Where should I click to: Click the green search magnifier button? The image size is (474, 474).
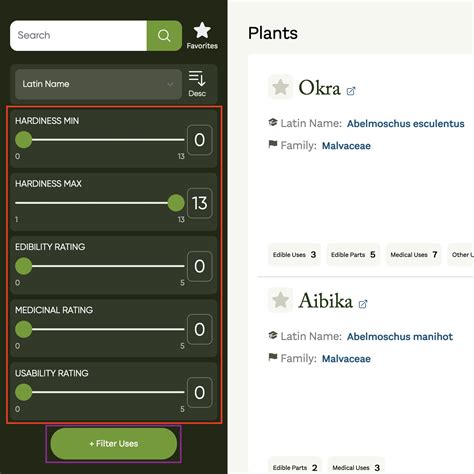point(164,36)
